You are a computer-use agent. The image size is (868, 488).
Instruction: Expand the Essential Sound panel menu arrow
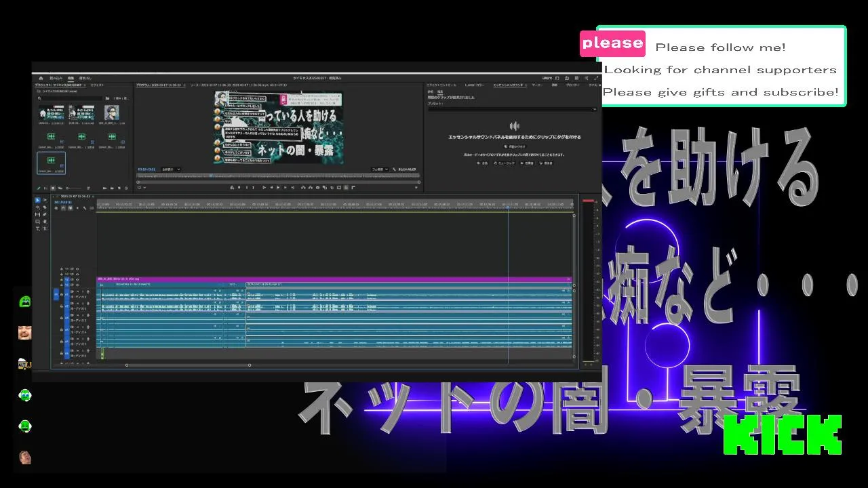pyautogui.click(x=526, y=85)
